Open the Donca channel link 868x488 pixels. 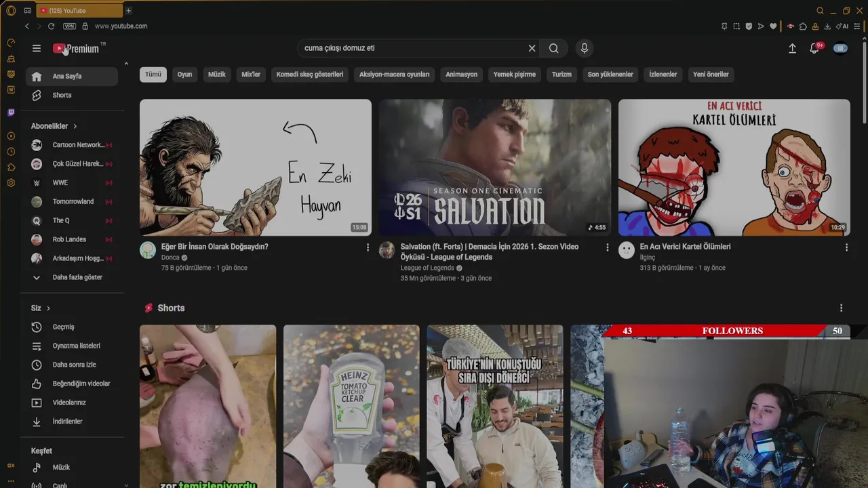click(x=170, y=258)
